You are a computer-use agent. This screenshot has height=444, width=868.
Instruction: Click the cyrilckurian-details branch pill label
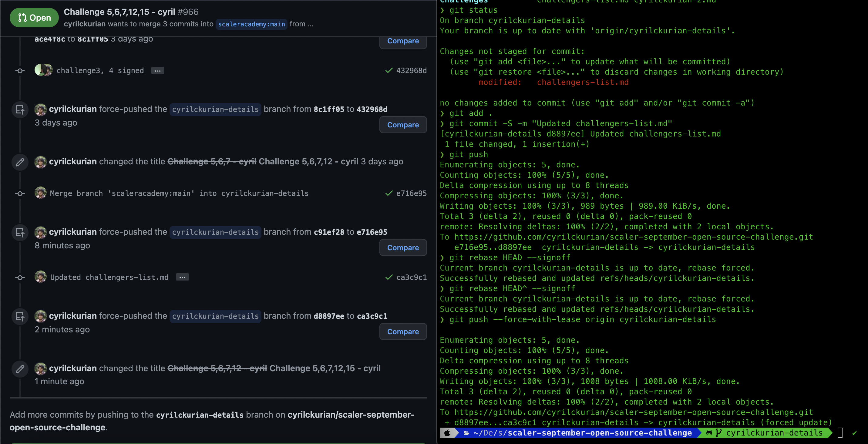click(215, 109)
